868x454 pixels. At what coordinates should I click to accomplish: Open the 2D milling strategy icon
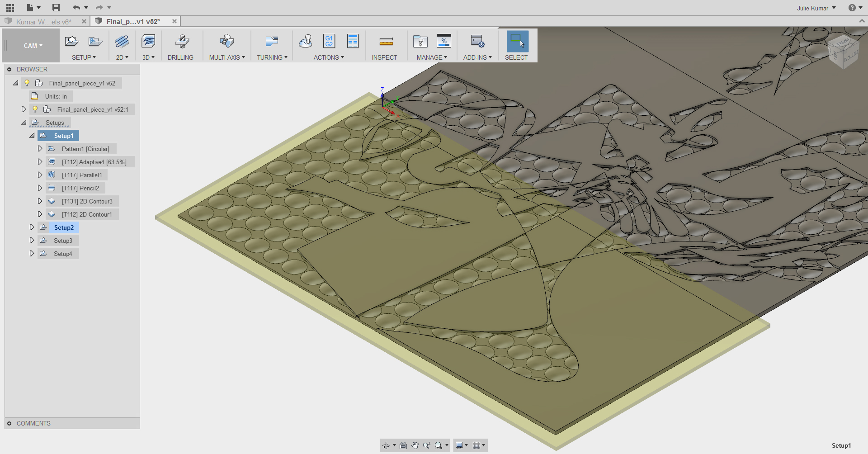(122, 42)
